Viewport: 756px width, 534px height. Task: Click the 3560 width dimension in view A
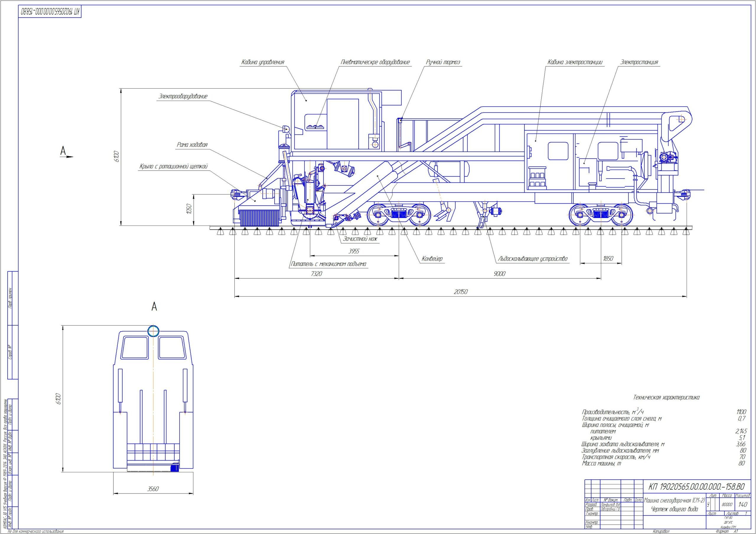click(x=153, y=489)
